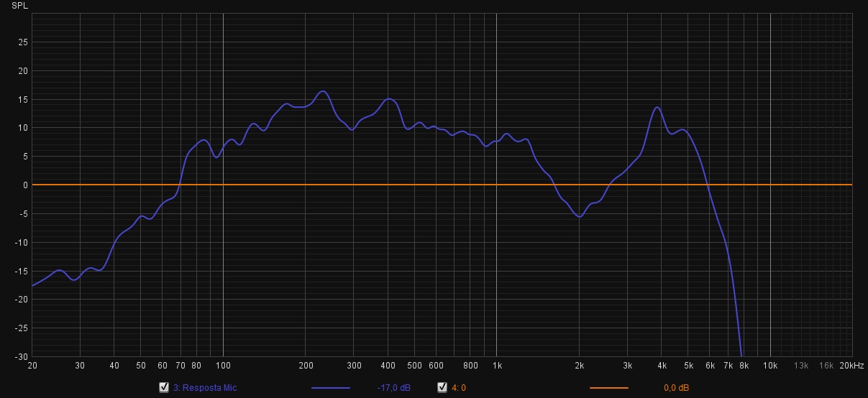
Task: Click the 0,0 dB readout value
Action: click(x=676, y=388)
